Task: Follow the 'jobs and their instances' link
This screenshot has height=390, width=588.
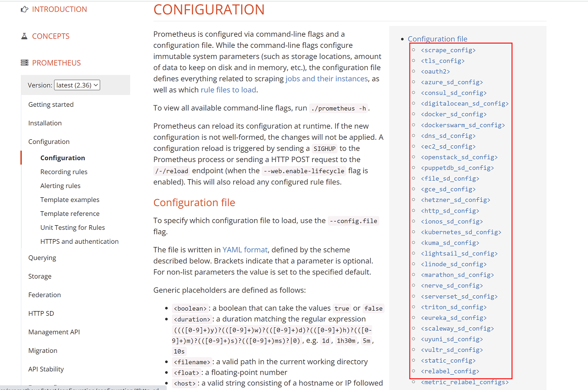Action: (x=326, y=79)
